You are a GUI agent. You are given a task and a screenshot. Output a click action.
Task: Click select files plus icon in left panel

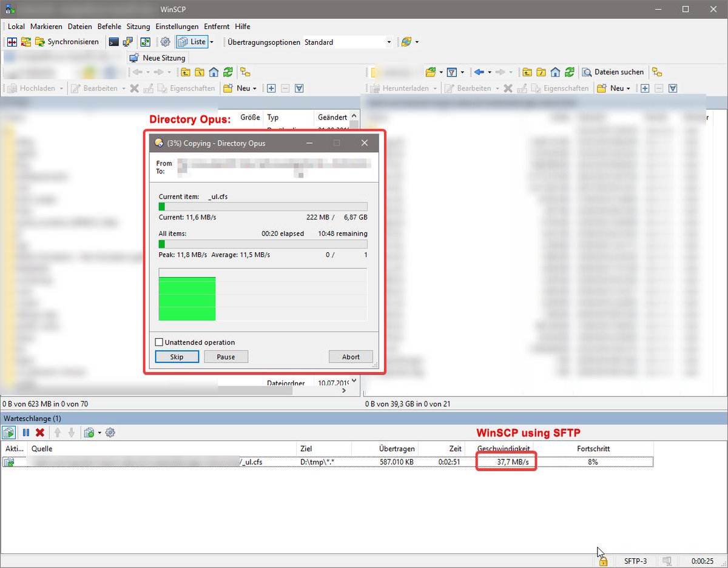coord(271,88)
